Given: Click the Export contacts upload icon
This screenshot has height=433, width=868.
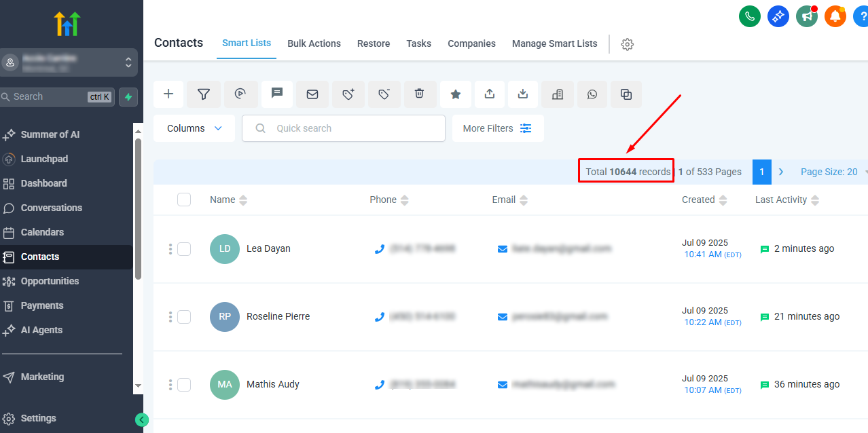Looking at the screenshot, I should pos(490,94).
